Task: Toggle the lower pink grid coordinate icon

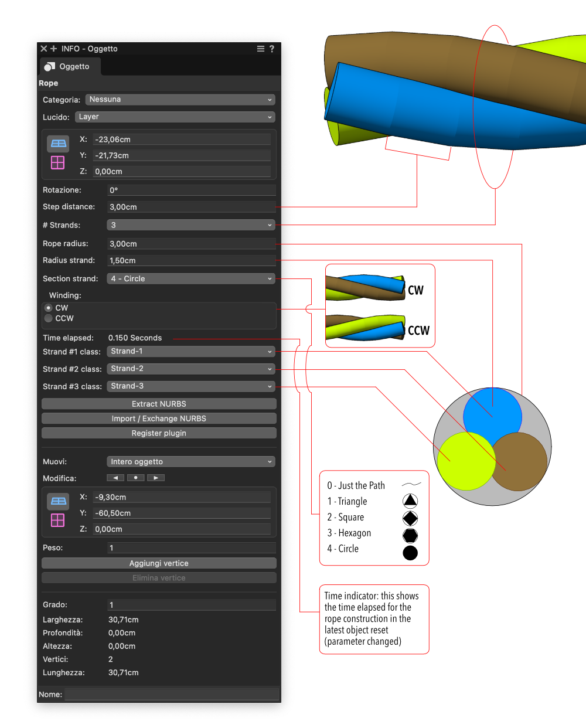Action: tap(57, 521)
